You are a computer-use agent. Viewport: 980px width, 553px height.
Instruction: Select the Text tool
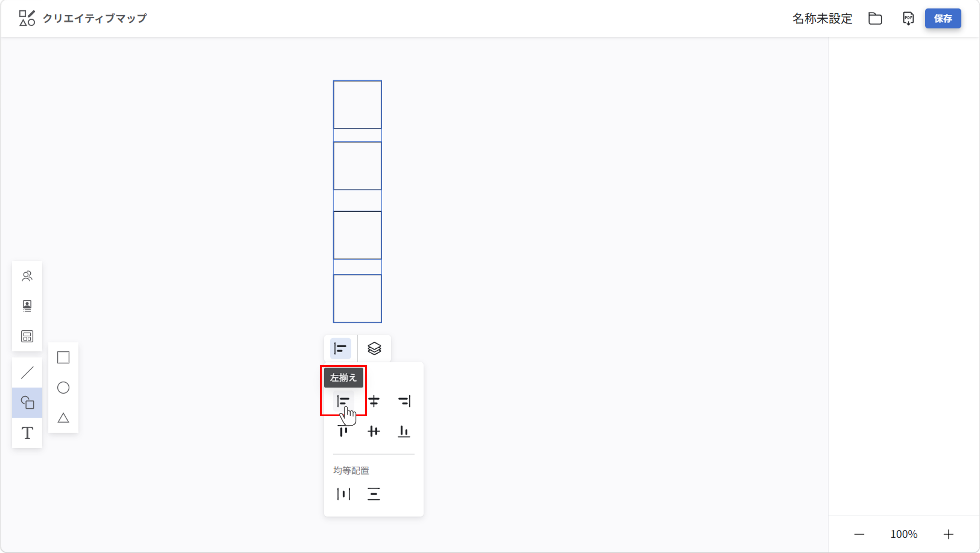pyautogui.click(x=27, y=433)
